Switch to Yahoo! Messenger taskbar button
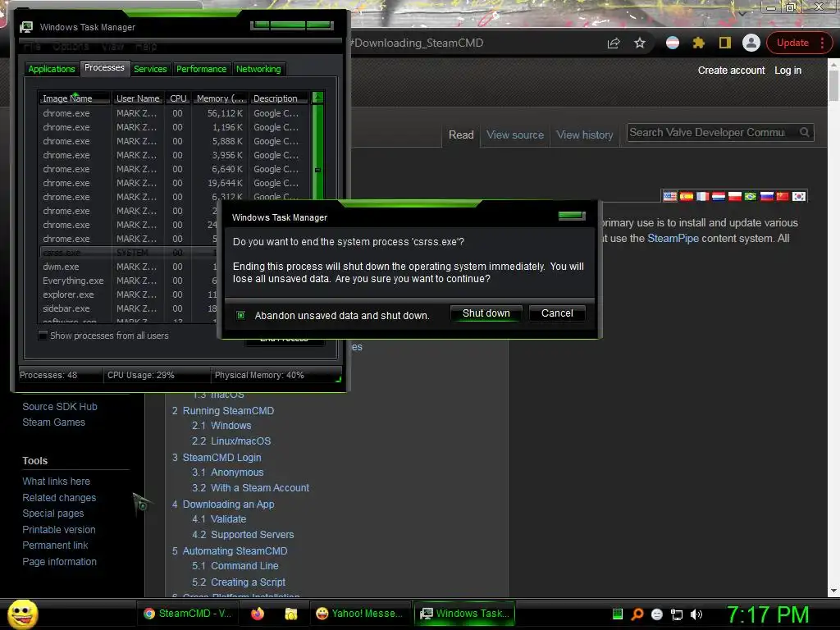840x630 pixels. tap(359, 614)
